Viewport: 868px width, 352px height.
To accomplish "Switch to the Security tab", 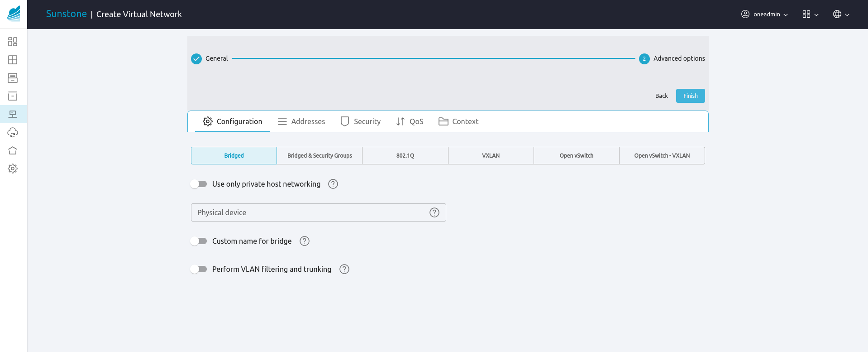I will 361,121.
